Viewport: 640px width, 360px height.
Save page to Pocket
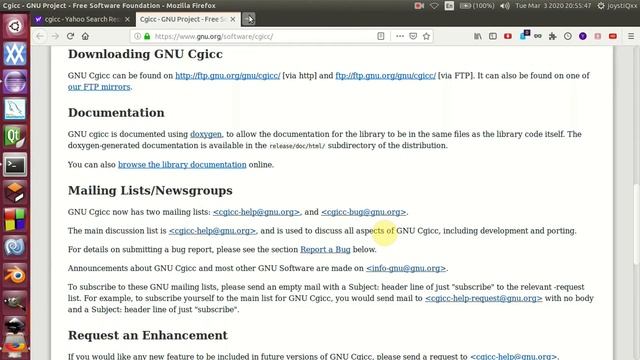413,36
